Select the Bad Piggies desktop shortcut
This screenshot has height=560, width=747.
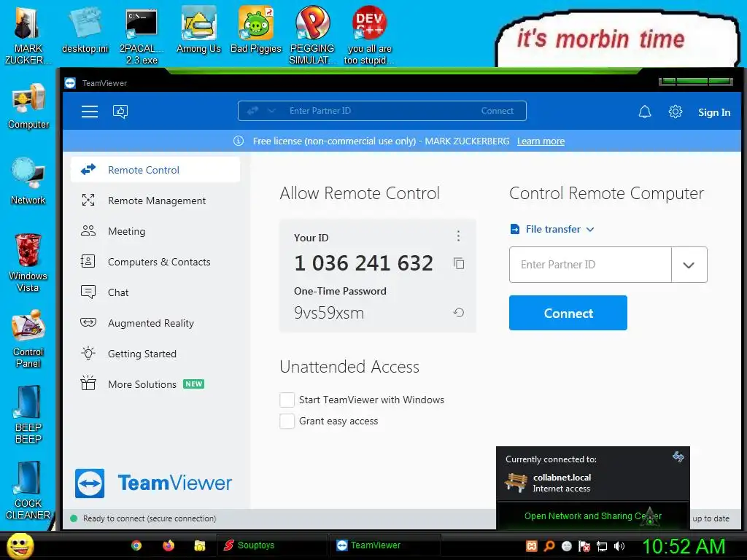click(256, 29)
